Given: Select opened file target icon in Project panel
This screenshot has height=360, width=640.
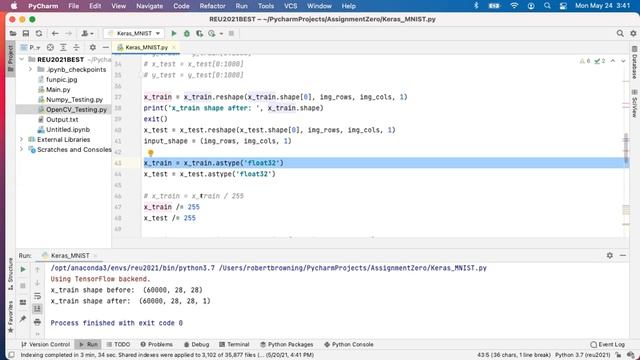Looking at the screenshot, I should pos(50,47).
